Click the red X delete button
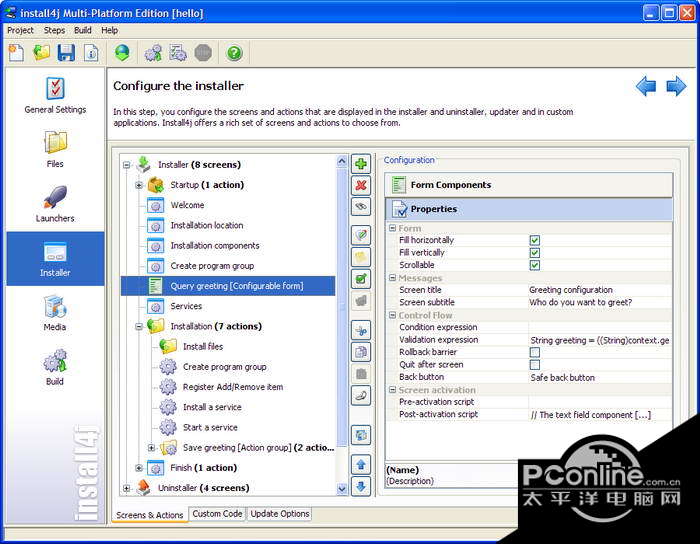The width and height of the screenshot is (700, 544). (x=361, y=185)
